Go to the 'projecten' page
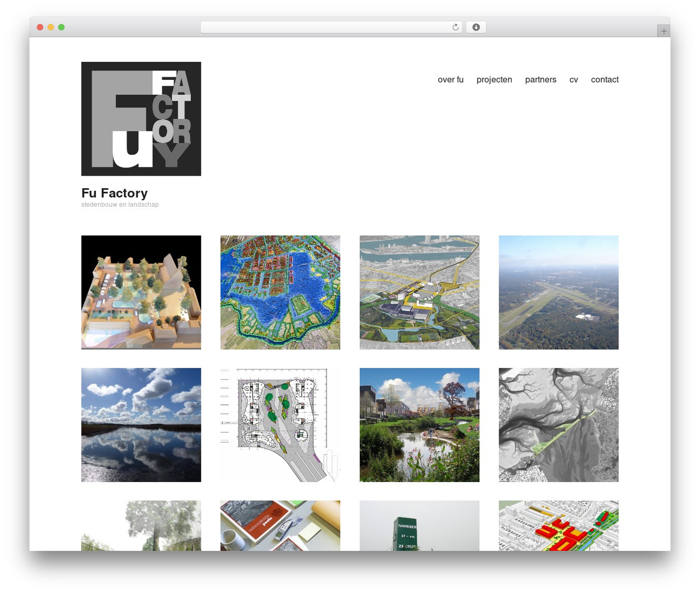700x593 pixels. click(494, 79)
